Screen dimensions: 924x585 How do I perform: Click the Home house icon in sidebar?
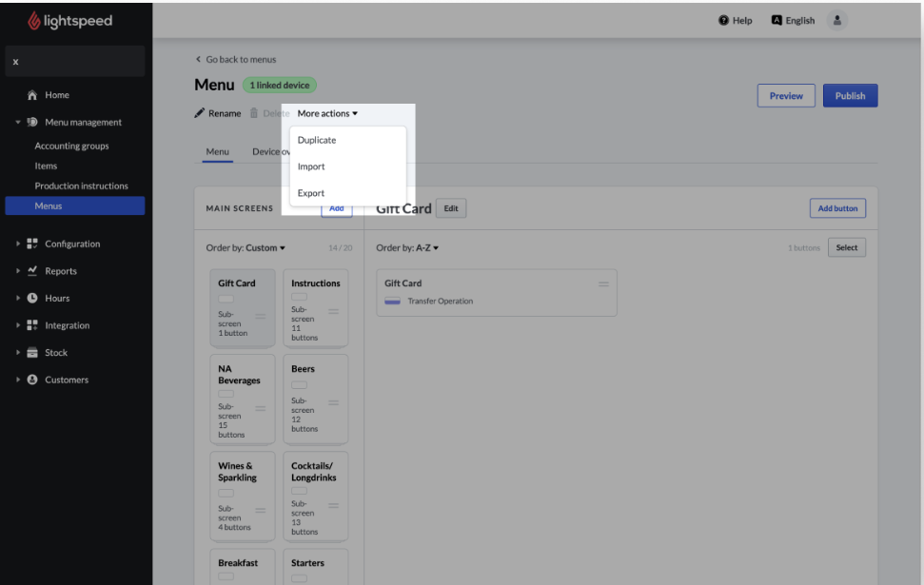tap(32, 95)
